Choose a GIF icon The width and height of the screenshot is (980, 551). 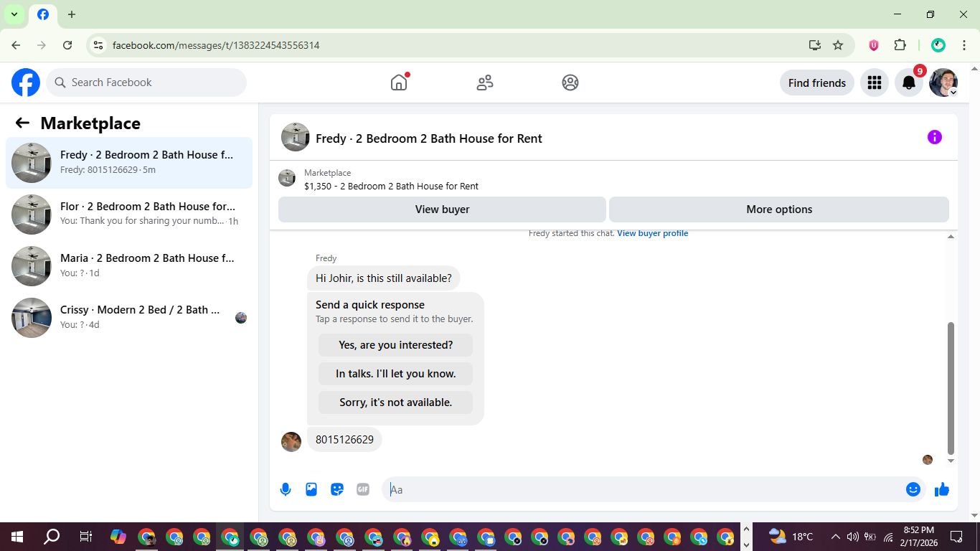pos(363,489)
